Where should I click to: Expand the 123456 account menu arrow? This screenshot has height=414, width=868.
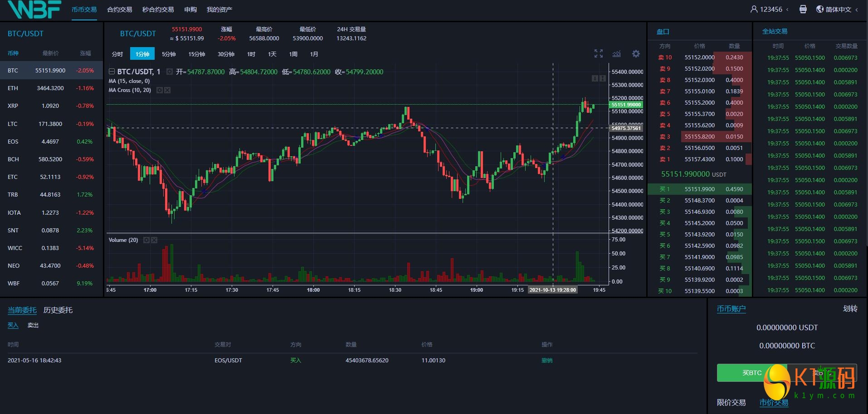point(787,10)
